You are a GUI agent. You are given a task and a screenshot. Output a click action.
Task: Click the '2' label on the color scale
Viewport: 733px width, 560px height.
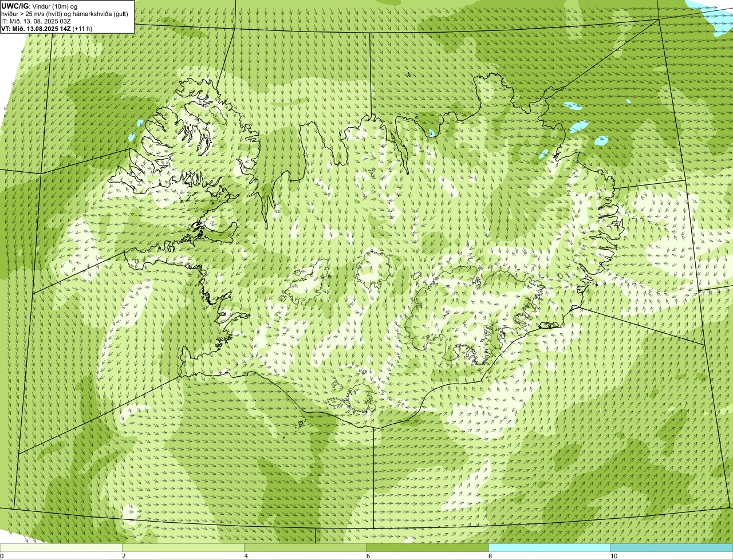(124, 556)
